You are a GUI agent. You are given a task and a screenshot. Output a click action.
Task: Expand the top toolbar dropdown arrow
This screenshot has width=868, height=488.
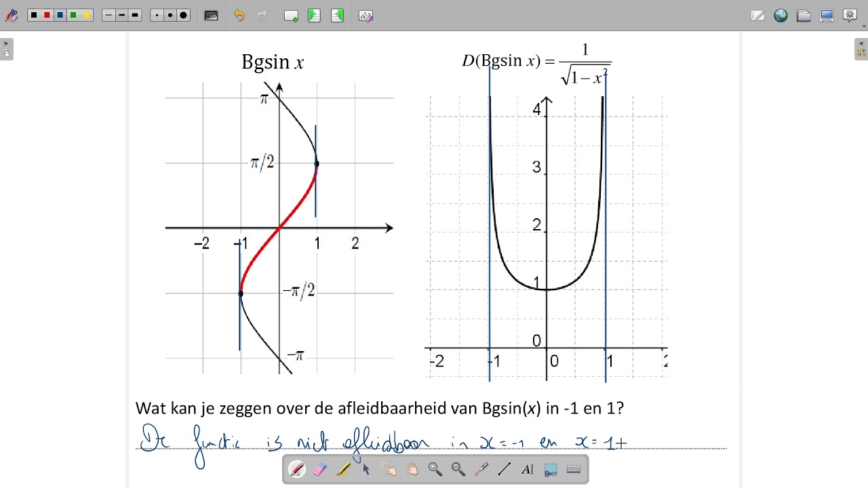point(864,26)
